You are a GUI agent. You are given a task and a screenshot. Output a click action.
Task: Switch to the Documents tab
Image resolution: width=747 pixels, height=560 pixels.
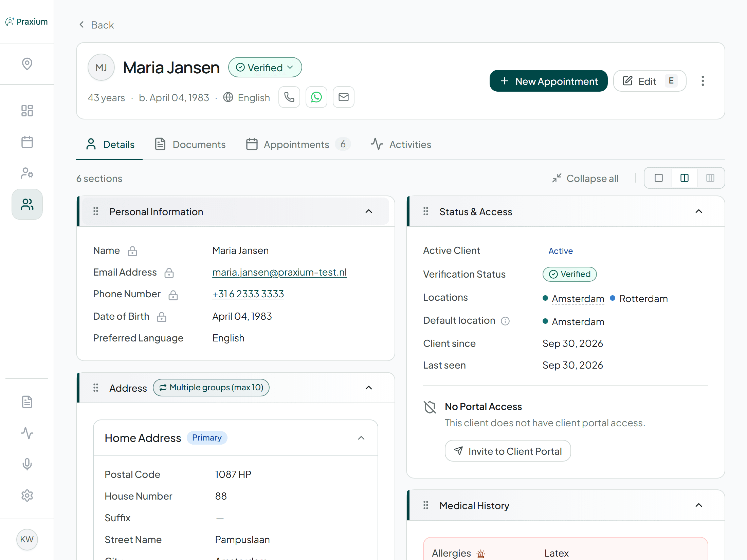coord(190,144)
